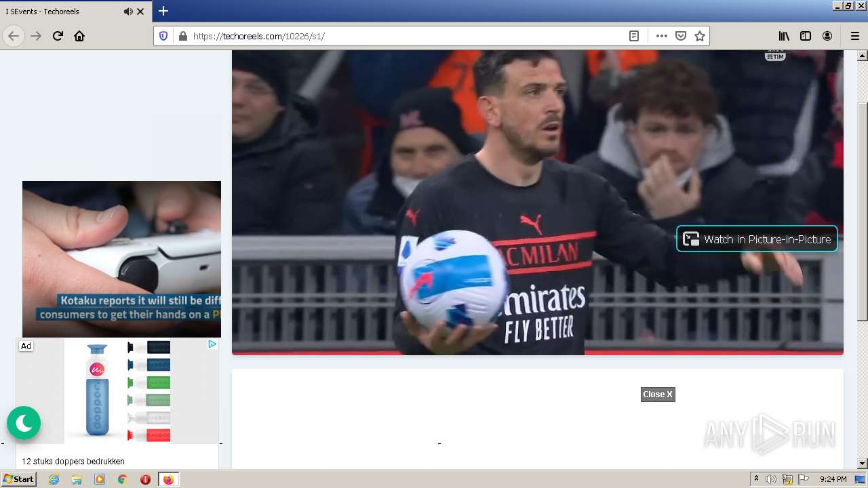Image resolution: width=868 pixels, height=488 pixels.
Task: Open the Firefox home page
Action: (79, 36)
